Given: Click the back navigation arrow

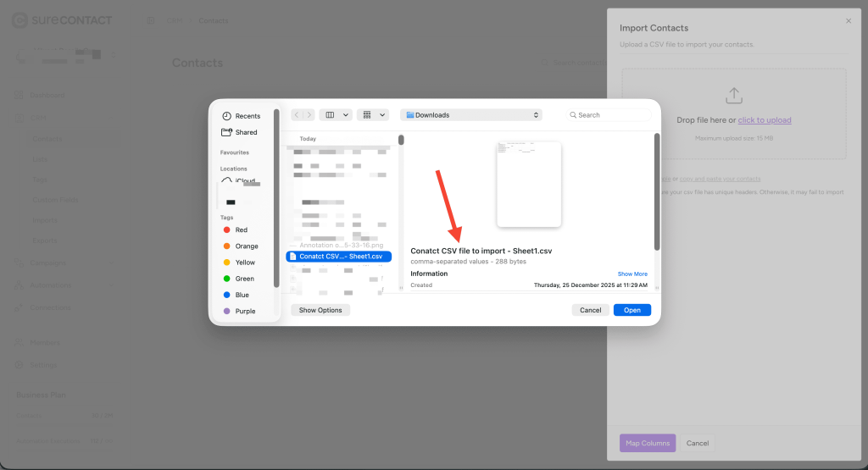Looking at the screenshot, I should pyautogui.click(x=297, y=115).
